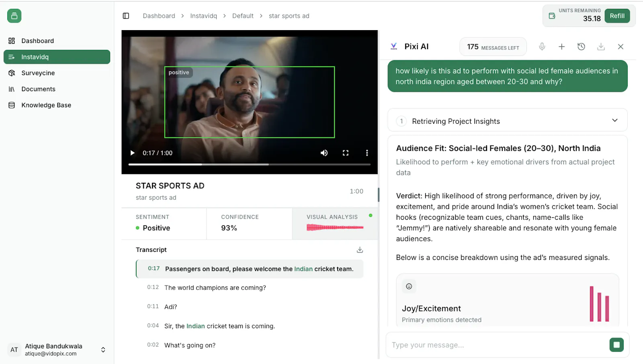This screenshot has width=643, height=364.
Task: Jump to transcript line at 0:17
Action: click(x=250, y=269)
